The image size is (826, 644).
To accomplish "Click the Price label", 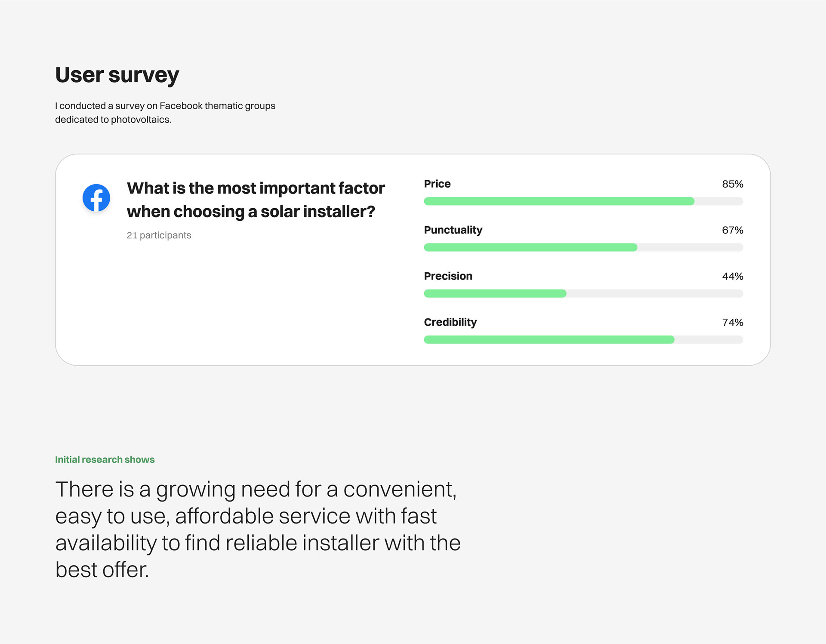I will [x=437, y=184].
